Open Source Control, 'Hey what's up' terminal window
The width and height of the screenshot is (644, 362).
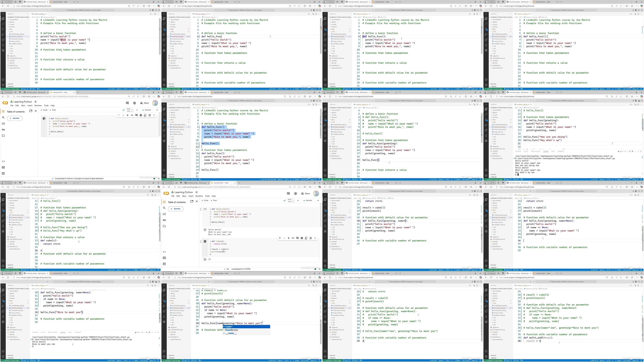(486, 120)
